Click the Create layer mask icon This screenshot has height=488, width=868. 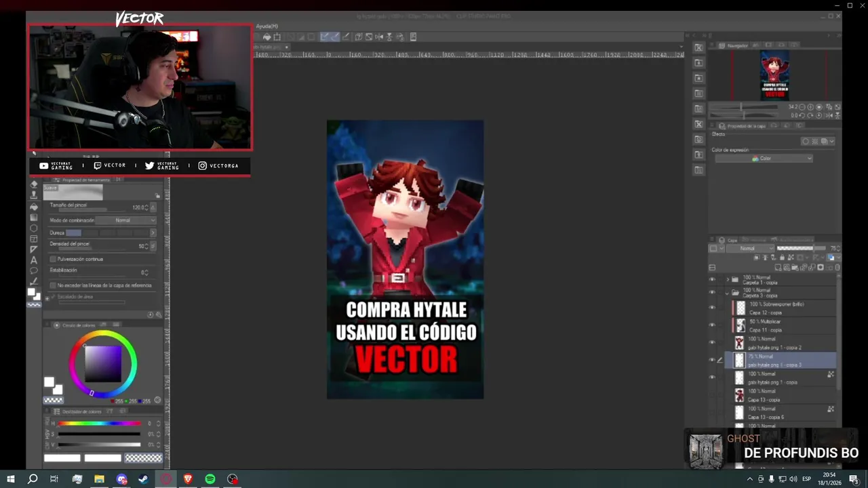click(821, 267)
